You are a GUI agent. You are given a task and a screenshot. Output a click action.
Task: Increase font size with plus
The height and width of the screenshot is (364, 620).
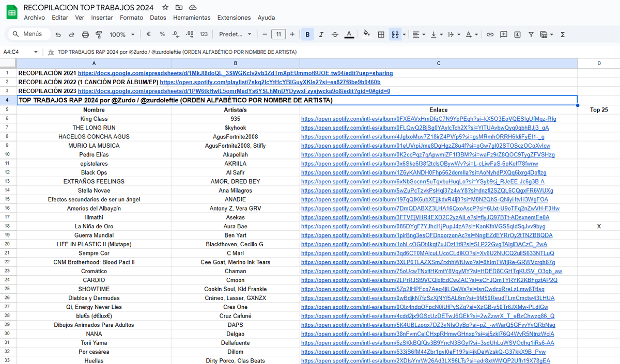[x=292, y=35]
